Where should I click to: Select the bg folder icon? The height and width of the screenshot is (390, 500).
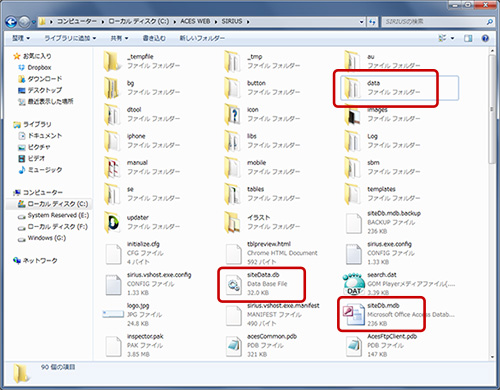[112, 88]
